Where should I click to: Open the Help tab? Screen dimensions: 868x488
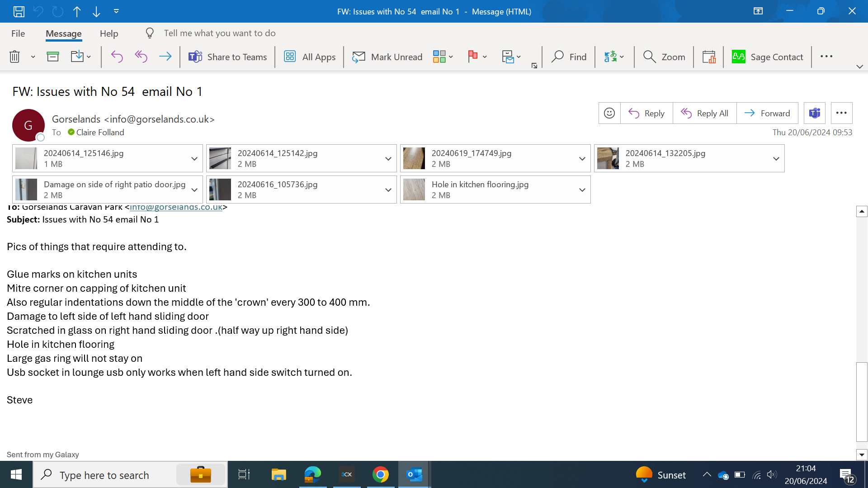point(109,33)
